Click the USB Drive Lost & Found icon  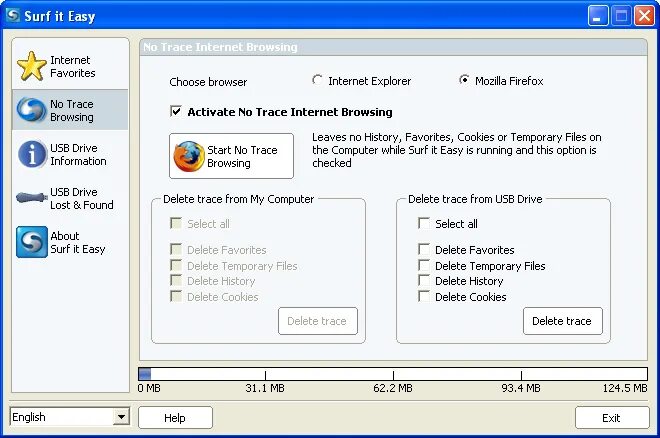pyautogui.click(x=32, y=197)
